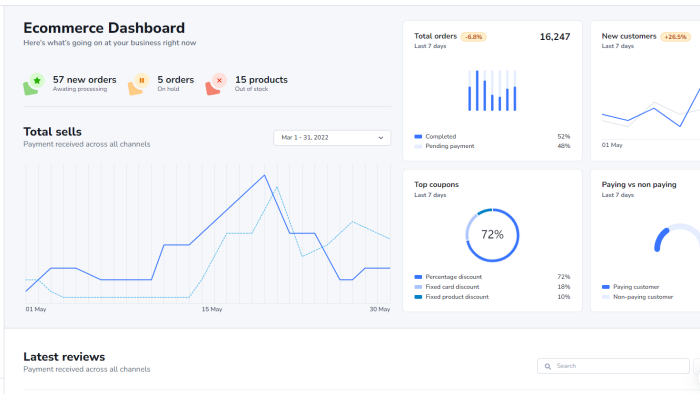700x394 pixels.
Task: Click the Last 7 days text under New customers
Action: coord(617,46)
